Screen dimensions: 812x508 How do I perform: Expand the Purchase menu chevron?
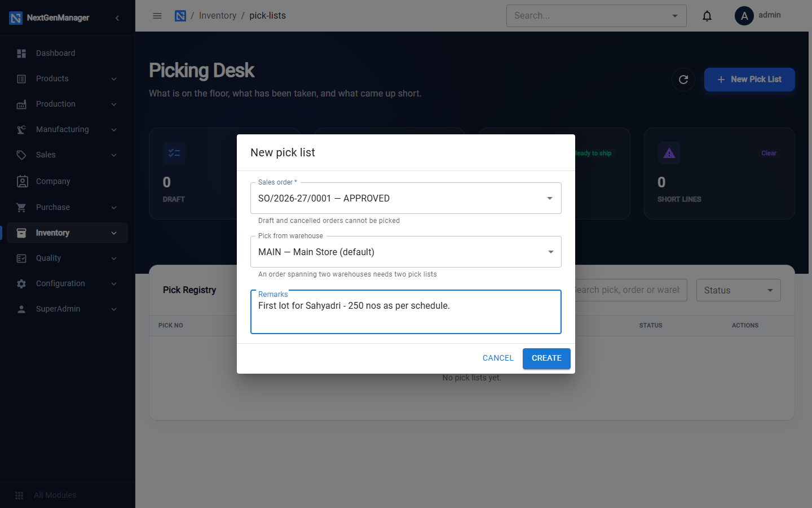(x=114, y=207)
